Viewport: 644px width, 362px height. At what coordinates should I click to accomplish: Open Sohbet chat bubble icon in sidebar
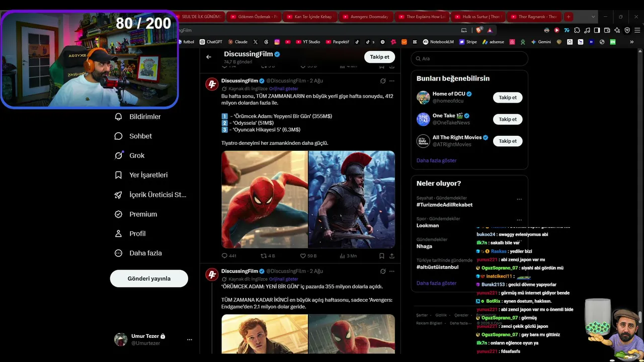click(118, 136)
